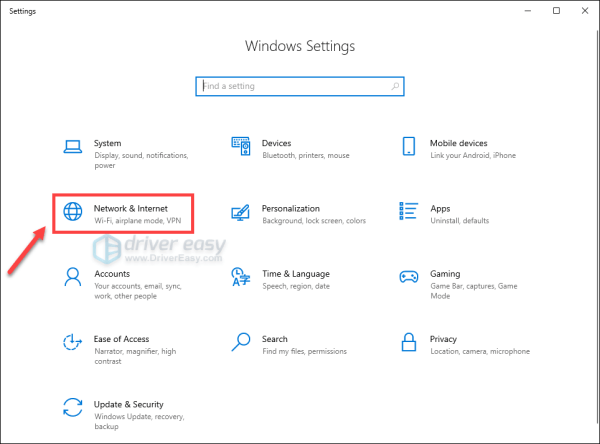Image resolution: width=600 pixels, height=444 pixels.
Task: Open Personalization via the paintbrush icon
Action: [240, 213]
